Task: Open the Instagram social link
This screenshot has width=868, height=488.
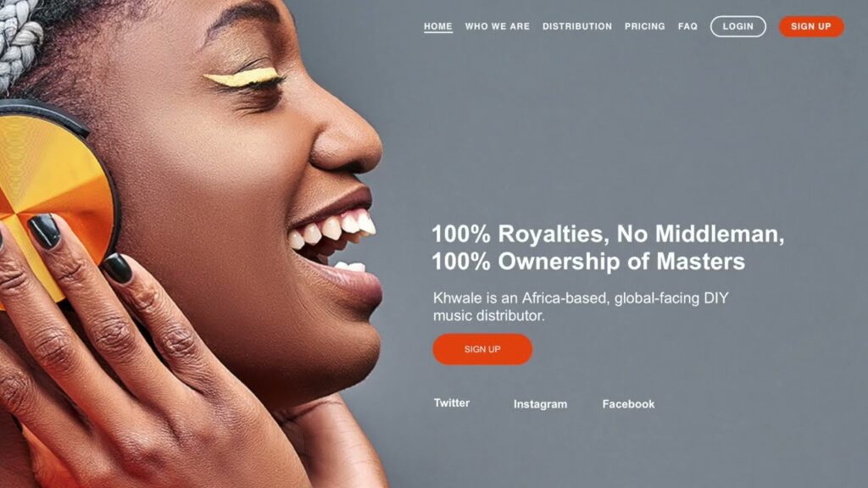Action: (540, 404)
